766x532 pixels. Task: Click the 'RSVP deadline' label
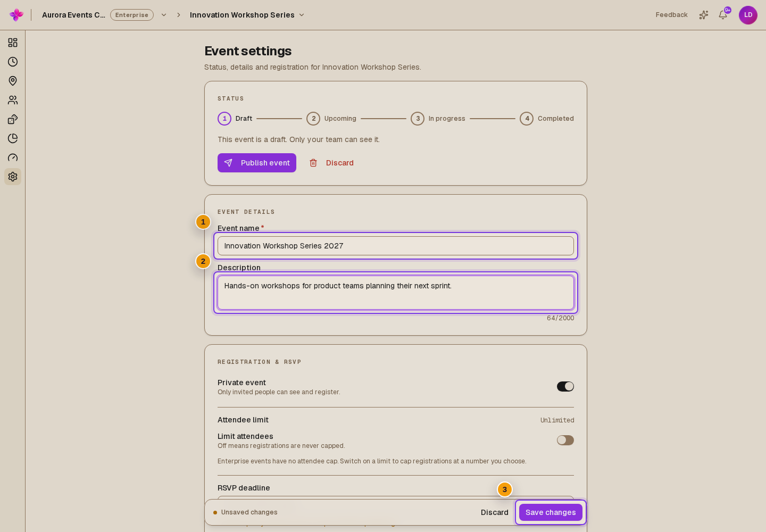click(x=244, y=488)
